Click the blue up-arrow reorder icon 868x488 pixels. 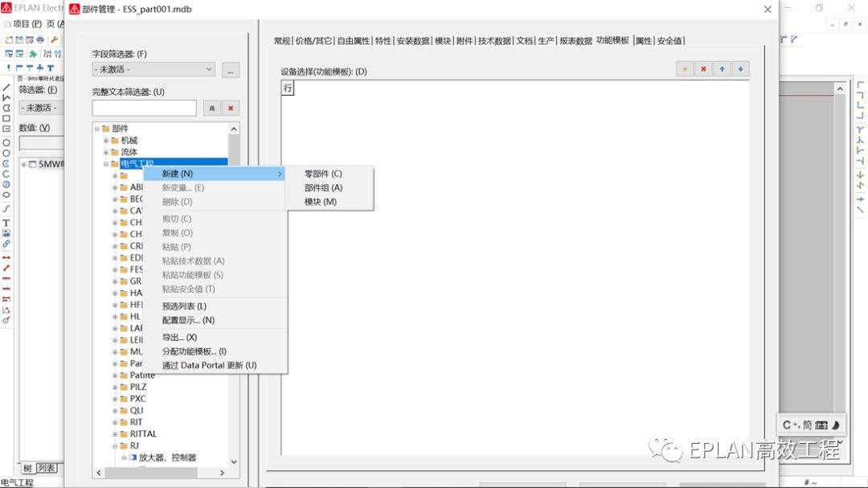click(x=722, y=68)
